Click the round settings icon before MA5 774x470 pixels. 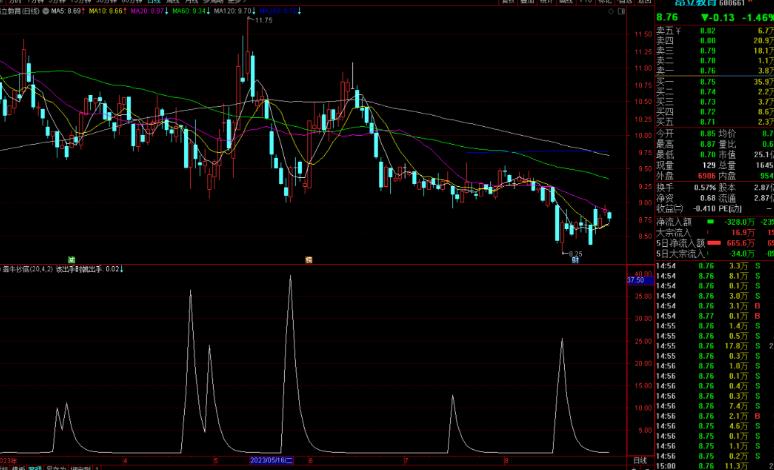(x=46, y=11)
